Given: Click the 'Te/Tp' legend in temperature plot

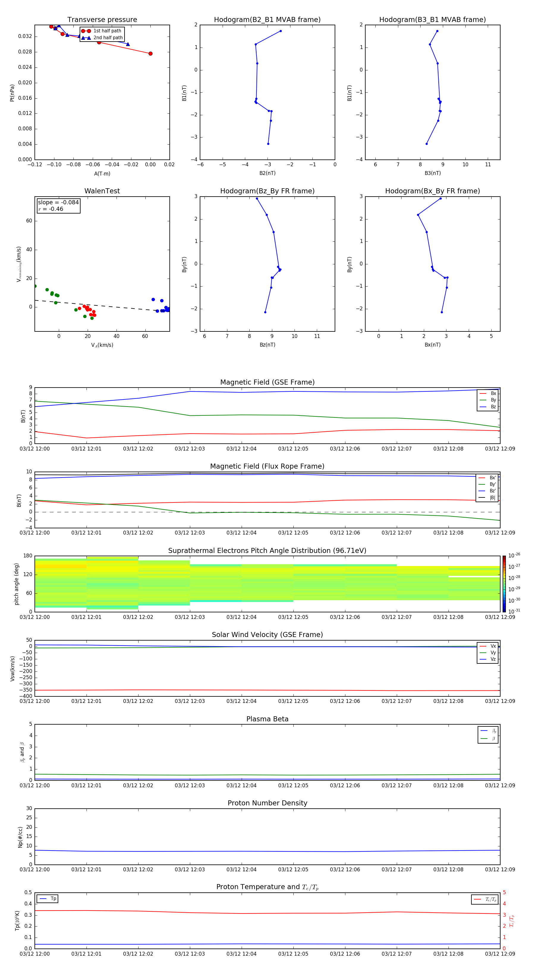Looking at the screenshot, I should (485, 900).
